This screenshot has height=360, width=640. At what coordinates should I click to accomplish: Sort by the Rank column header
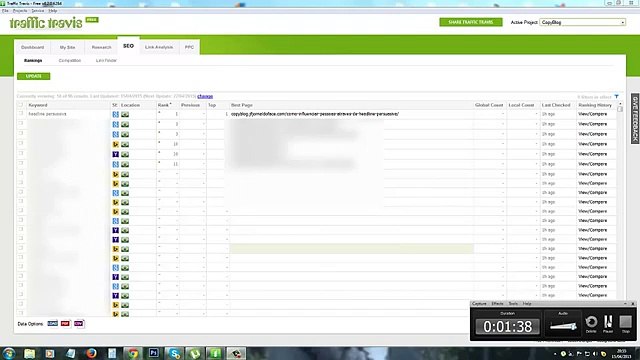click(x=164, y=105)
